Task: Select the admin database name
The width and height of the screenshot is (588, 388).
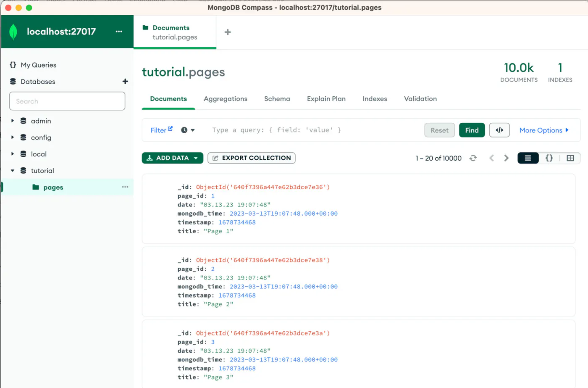Action: pos(41,121)
